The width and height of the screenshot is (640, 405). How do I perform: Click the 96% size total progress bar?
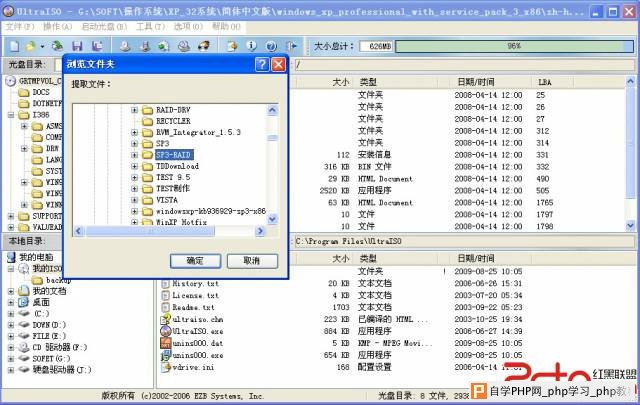pyautogui.click(x=514, y=46)
